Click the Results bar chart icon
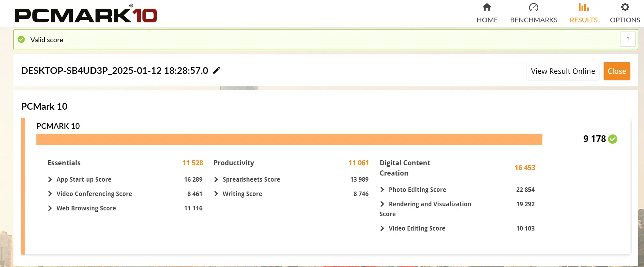644x267 pixels. 583,7
